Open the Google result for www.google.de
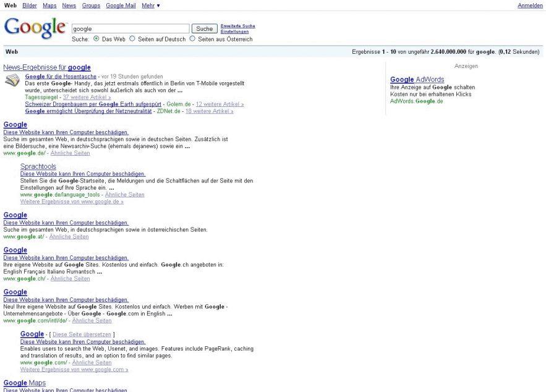The width and height of the screenshot is (546, 392). pyautogui.click(x=15, y=124)
